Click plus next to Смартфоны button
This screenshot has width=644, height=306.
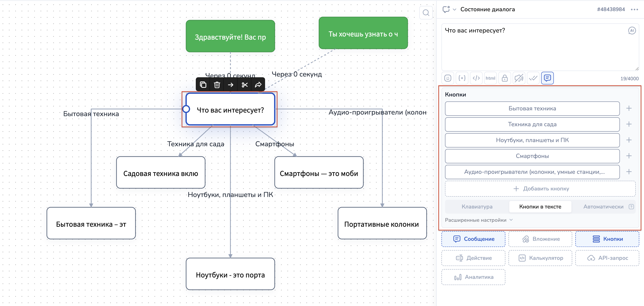pos(629,156)
